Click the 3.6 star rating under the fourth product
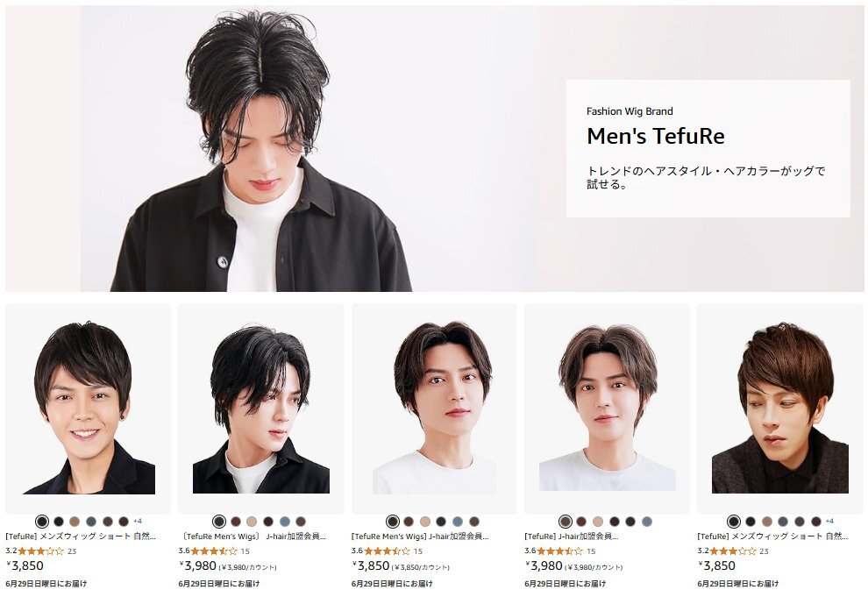This screenshot has width=868, height=604. click(553, 551)
